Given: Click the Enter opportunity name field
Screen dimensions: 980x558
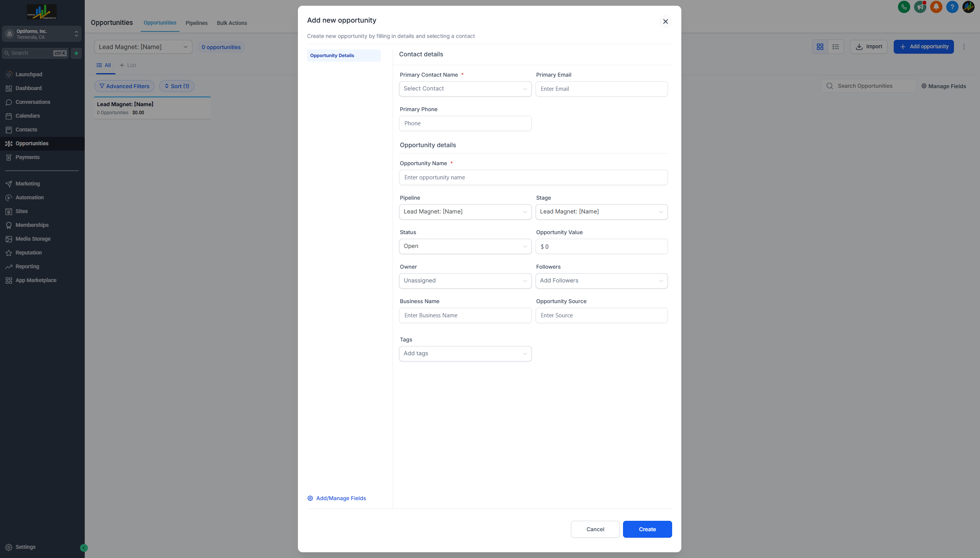Looking at the screenshot, I should [x=533, y=177].
